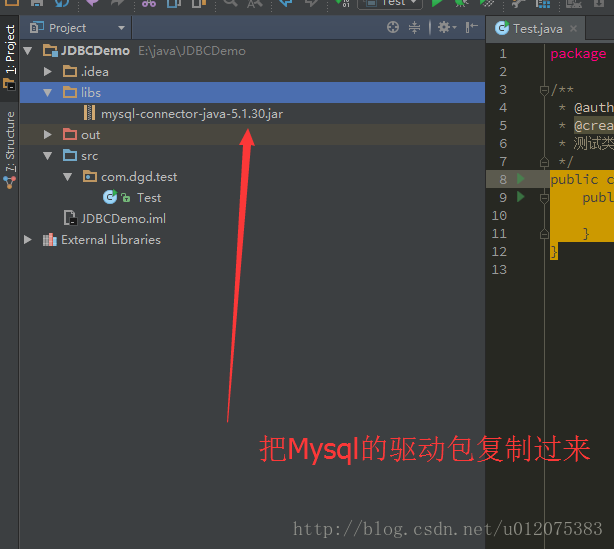Collapse all nodes in Project panel

(414, 27)
